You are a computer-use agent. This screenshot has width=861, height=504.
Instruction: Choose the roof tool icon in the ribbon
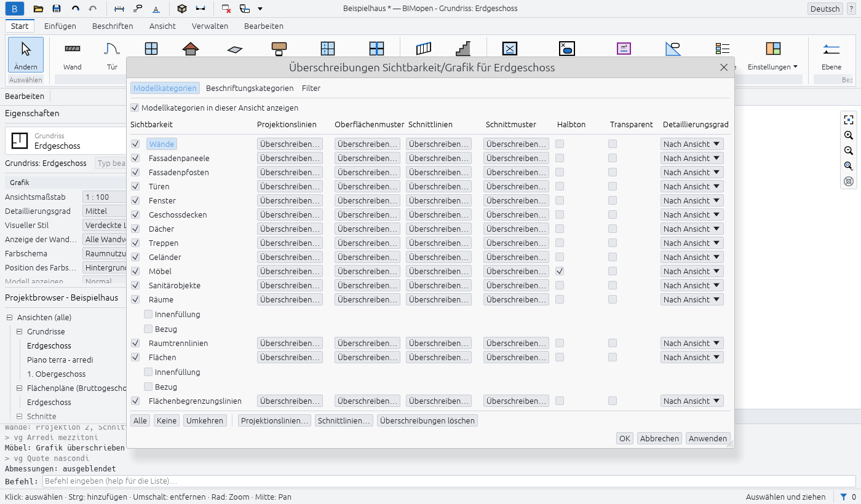coord(191,49)
